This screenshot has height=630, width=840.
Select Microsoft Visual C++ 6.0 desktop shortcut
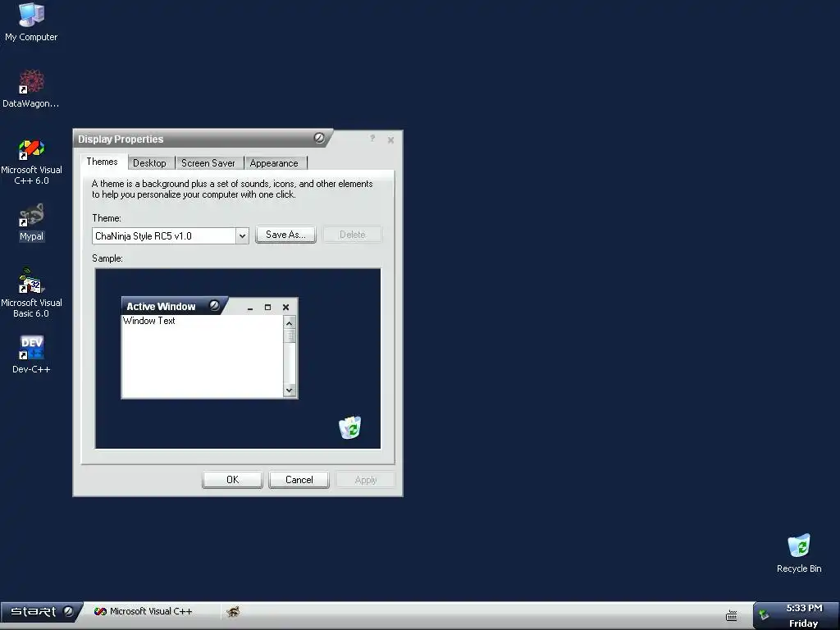coord(31,162)
